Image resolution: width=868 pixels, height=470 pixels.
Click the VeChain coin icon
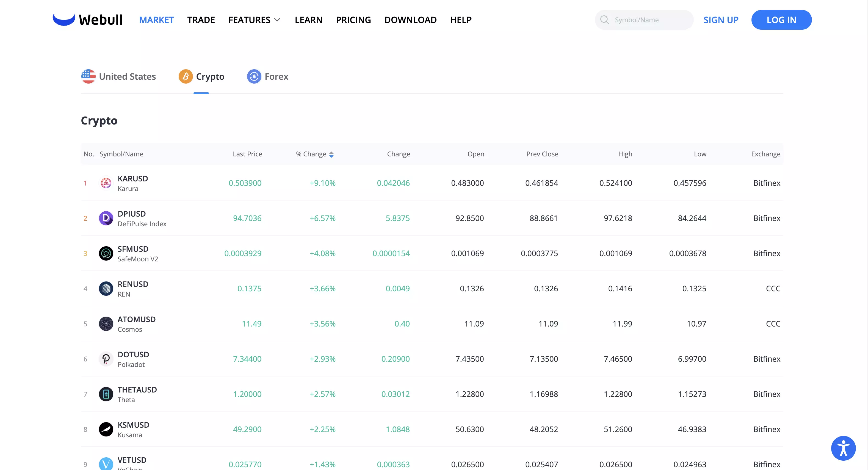click(106, 464)
